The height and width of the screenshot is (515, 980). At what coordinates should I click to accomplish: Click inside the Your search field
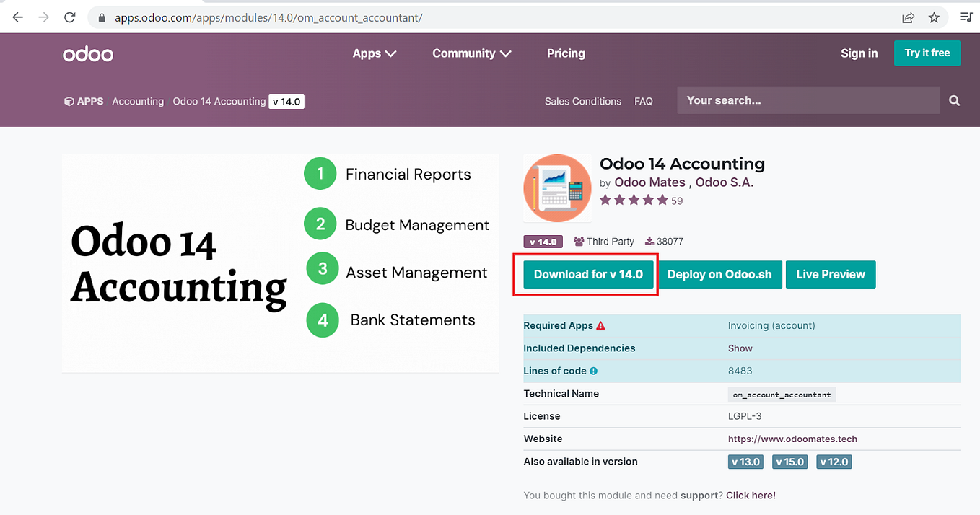click(801, 100)
